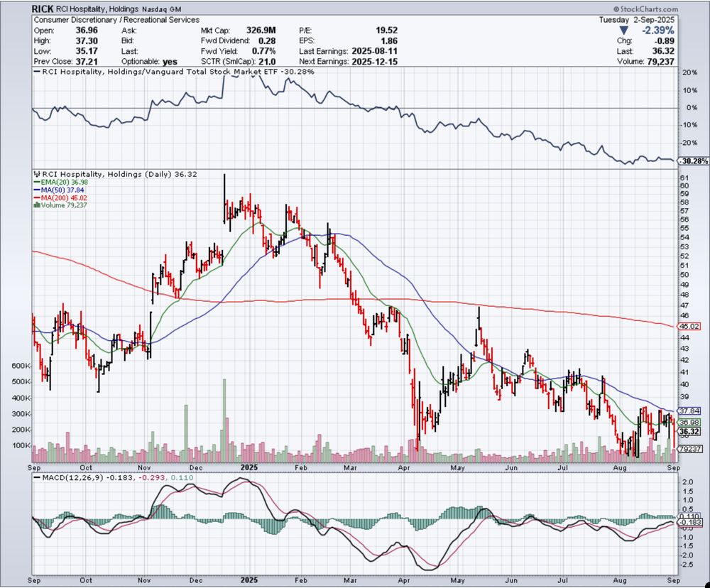The image size is (710, 588).
Task: Click the -30.28% axis tag on the ratio panel
Action: click(x=693, y=160)
